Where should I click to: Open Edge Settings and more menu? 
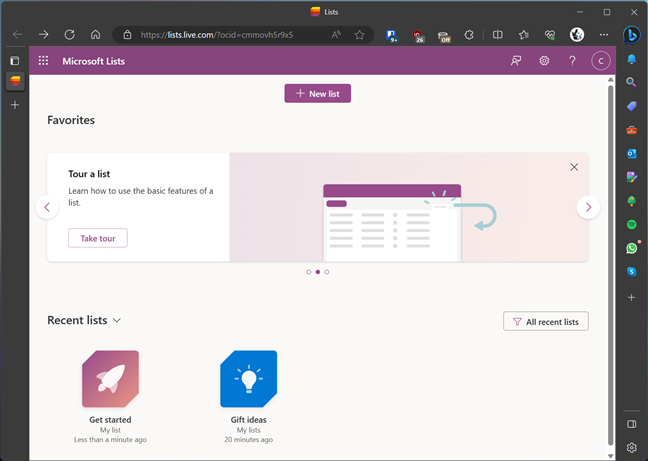[x=604, y=35]
